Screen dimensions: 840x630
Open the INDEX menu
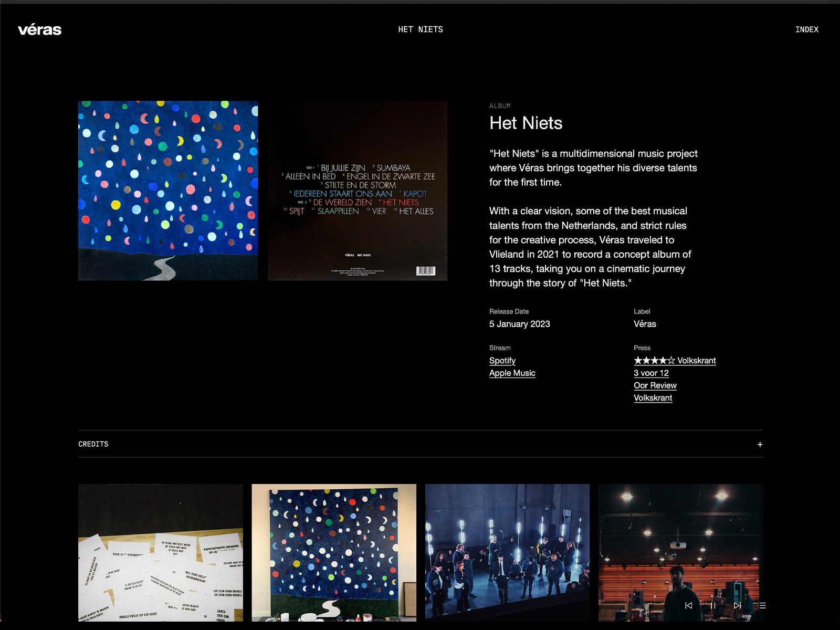coord(807,30)
